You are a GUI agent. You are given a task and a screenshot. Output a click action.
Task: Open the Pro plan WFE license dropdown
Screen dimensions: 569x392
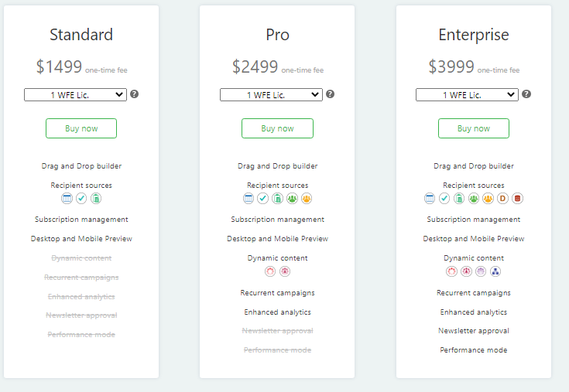click(x=271, y=94)
